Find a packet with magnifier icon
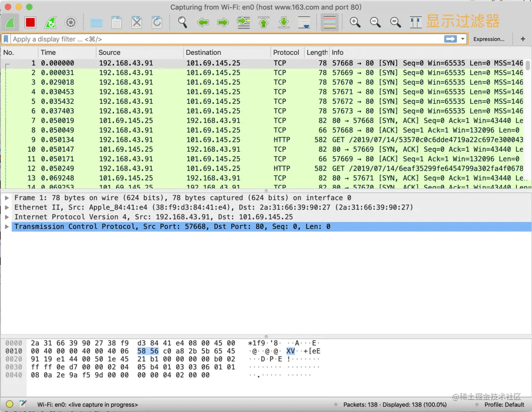 [x=182, y=22]
